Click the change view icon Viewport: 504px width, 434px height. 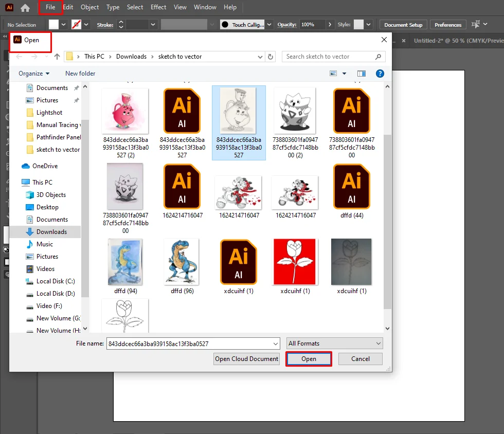(333, 74)
